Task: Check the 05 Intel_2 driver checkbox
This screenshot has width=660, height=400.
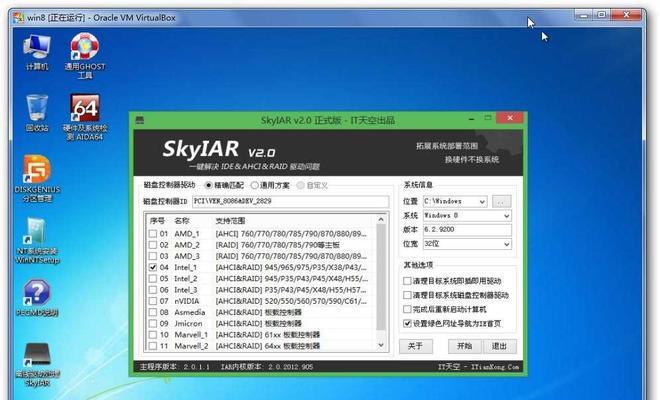Action: [x=153, y=279]
